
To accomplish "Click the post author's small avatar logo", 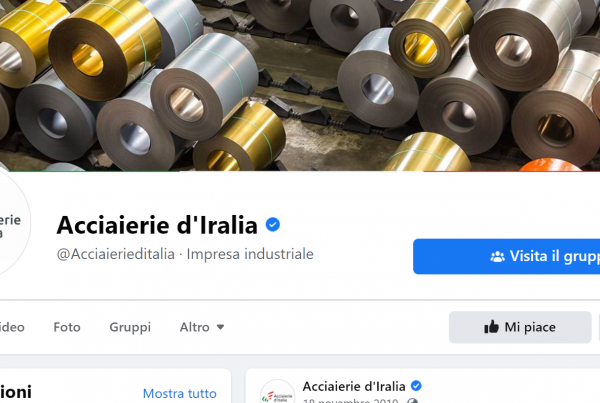I will point(277,392).
